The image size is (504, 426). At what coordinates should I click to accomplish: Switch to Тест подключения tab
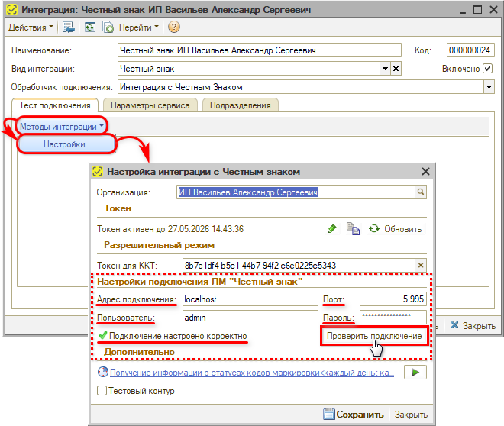(x=55, y=105)
